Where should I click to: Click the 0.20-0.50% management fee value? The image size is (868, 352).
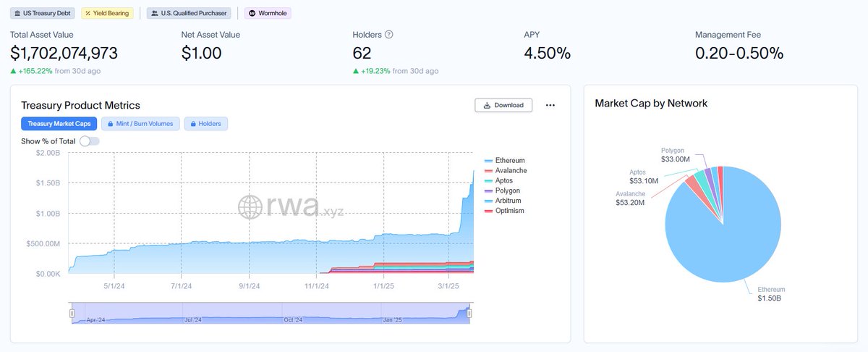pyautogui.click(x=739, y=53)
